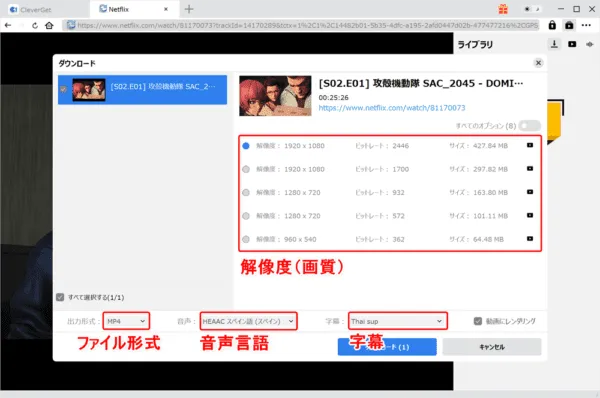The height and width of the screenshot is (398, 600).
Task: Open the shopping bag icon in toolbar
Action: (569, 25)
